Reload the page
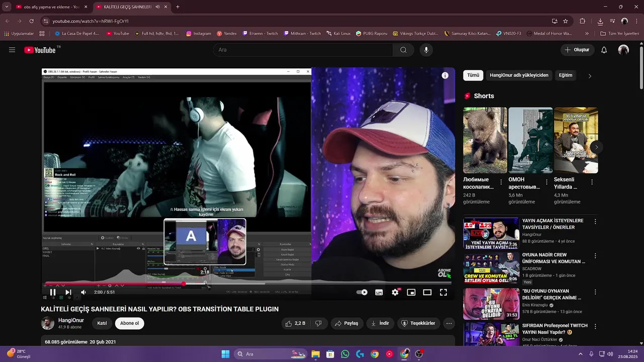 [x=31, y=21]
